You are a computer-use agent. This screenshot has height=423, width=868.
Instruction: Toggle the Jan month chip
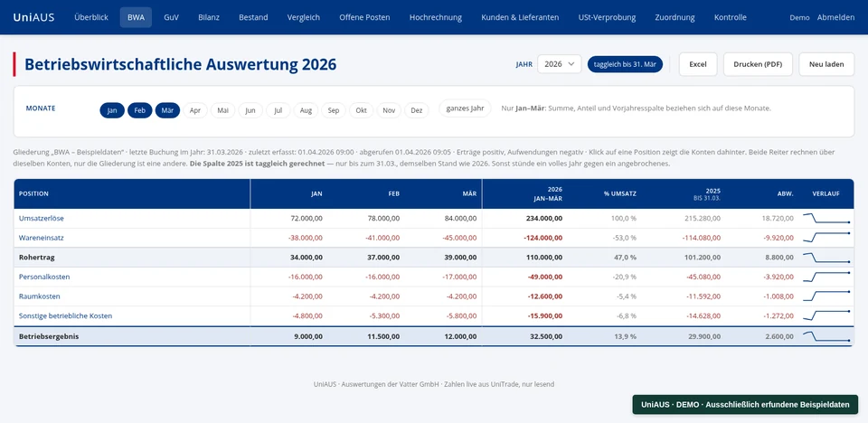tap(112, 110)
